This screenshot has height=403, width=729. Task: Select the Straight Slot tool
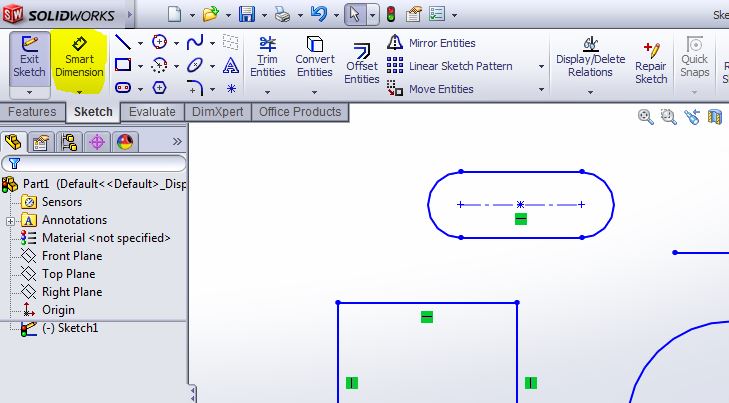tap(123, 87)
